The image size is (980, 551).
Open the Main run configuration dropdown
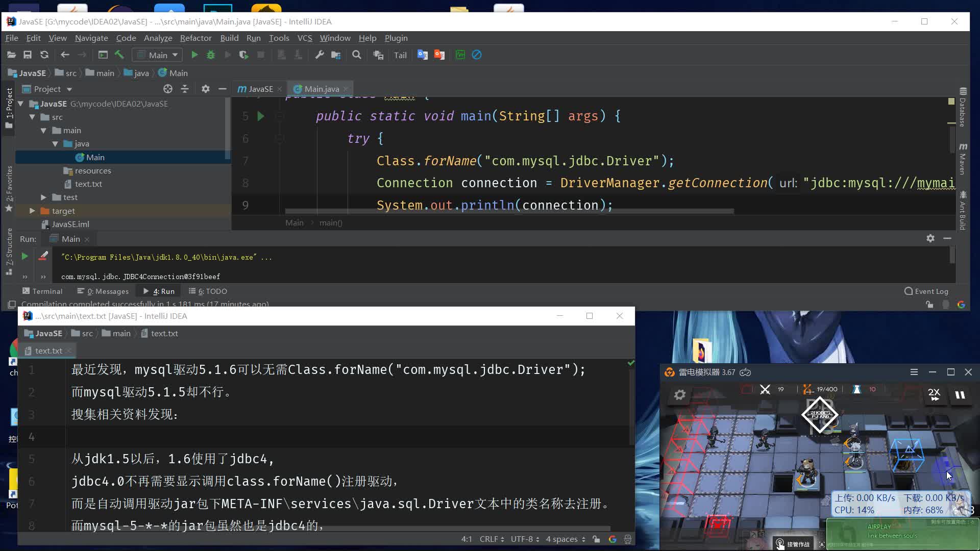157,55
